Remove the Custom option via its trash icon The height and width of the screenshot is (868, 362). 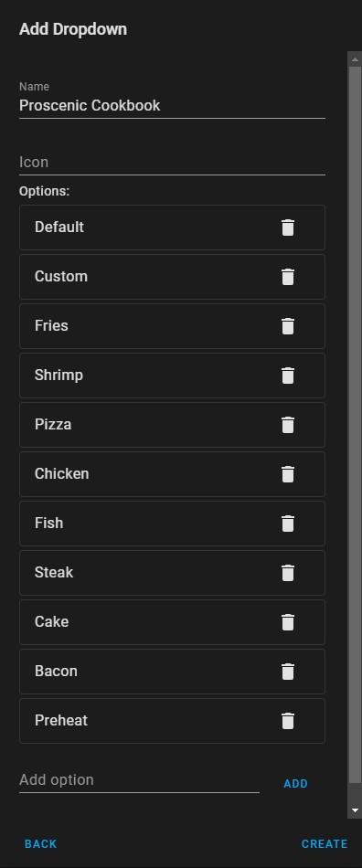pyautogui.click(x=288, y=277)
